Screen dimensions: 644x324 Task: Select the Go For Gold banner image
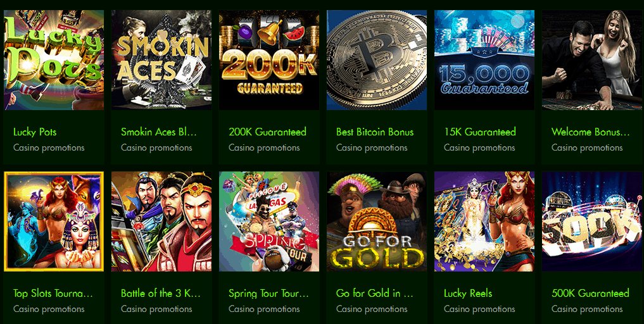pyautogui.click(x=377, y=221)
